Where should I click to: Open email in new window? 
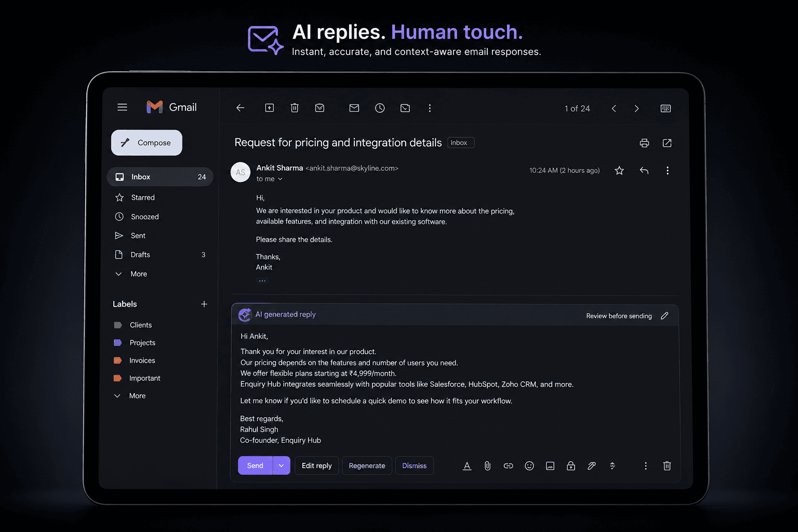pyautogui.click(x=667, y=143)
